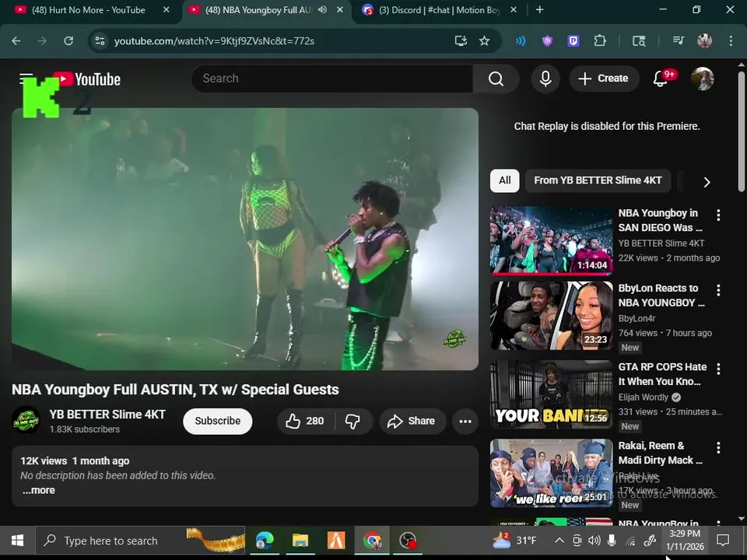Viewport: 747px width, 560px height.
Task: Open YB BETTER Slime 4KT channel name
Action: point(107,415)
